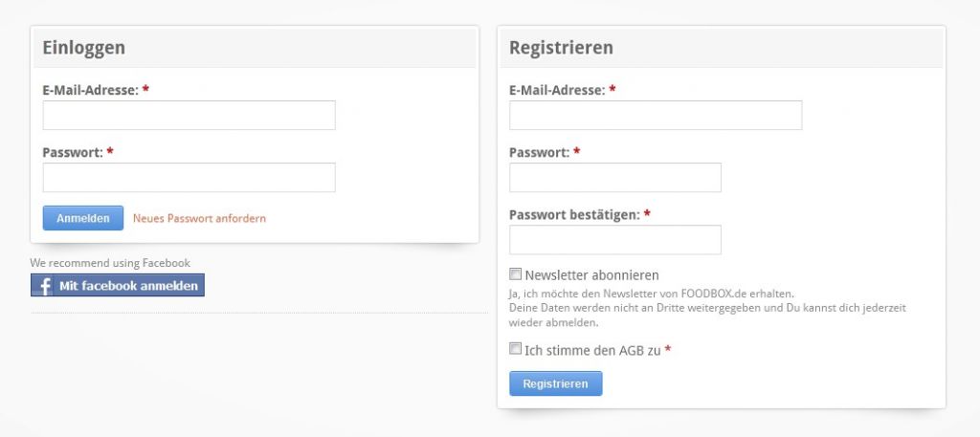Enable the 'Newsletter abonnieren' checkbox
The image size is (980, 437).
point(516,274)
